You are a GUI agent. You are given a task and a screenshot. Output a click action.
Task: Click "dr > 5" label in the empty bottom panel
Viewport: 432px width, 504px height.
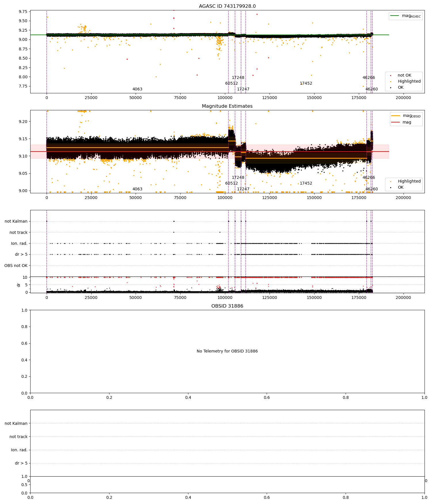21,463
